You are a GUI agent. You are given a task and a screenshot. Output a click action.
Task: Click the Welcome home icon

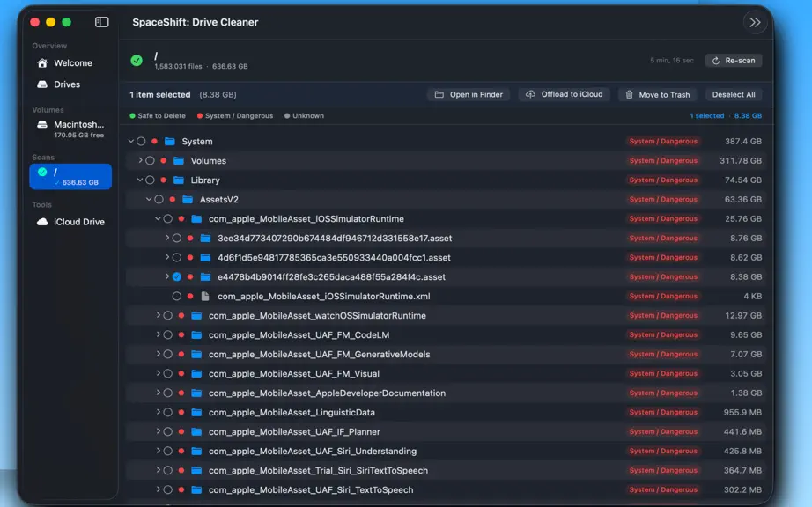42,63
